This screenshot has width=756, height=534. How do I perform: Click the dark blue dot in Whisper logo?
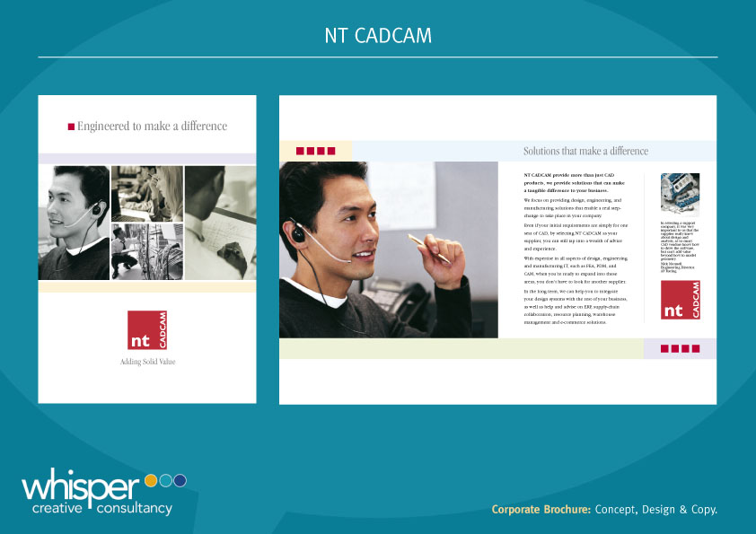pos(180,480)
